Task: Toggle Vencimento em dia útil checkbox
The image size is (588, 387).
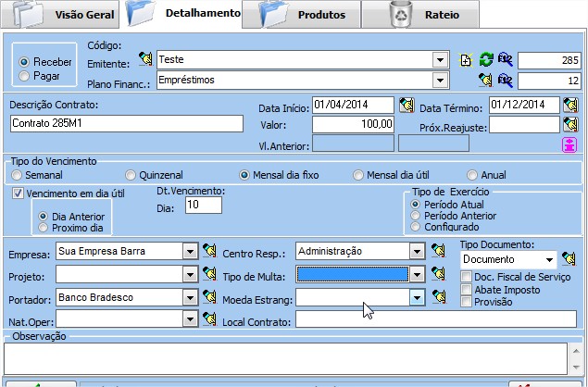Action: point(19,193)
